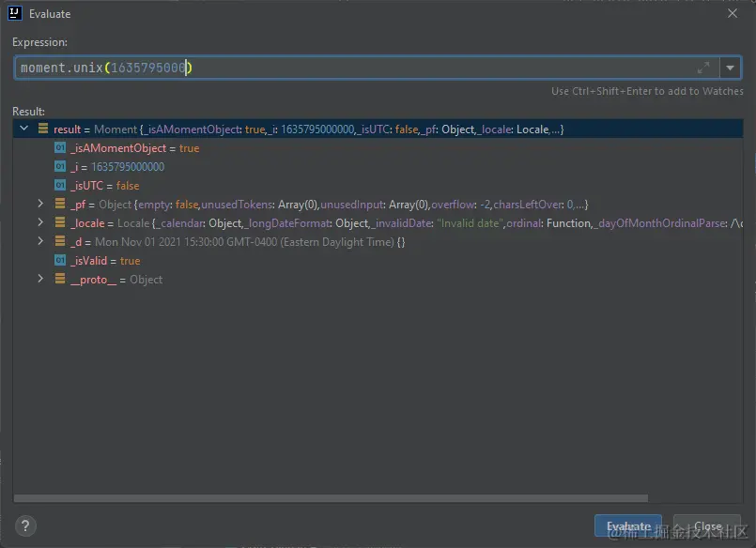
Task: Select the _locale = Locale row text
Action: [407, 223]
